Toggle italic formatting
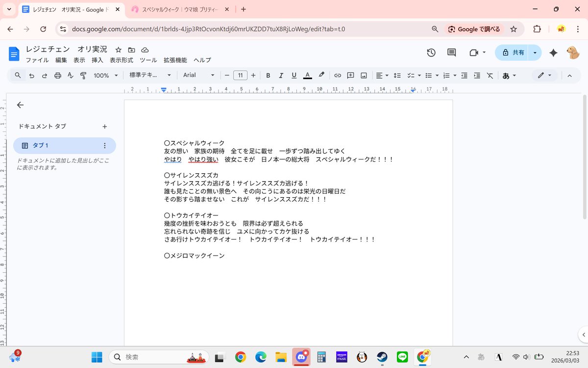 tap(281, 76)
